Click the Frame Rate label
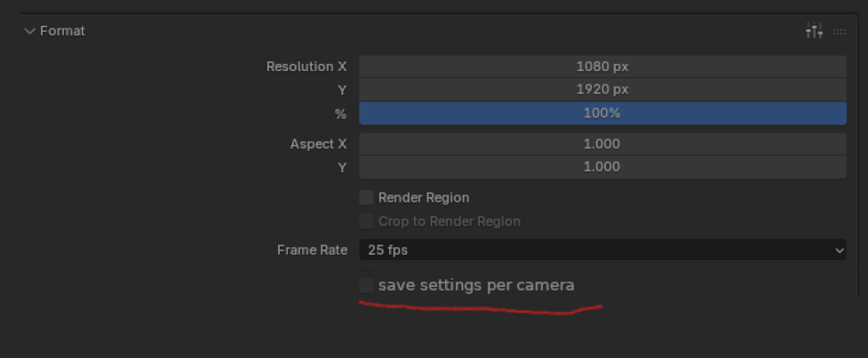Image resolution: width=868 pixels, height=358 pixels. [x=312, y=251]
